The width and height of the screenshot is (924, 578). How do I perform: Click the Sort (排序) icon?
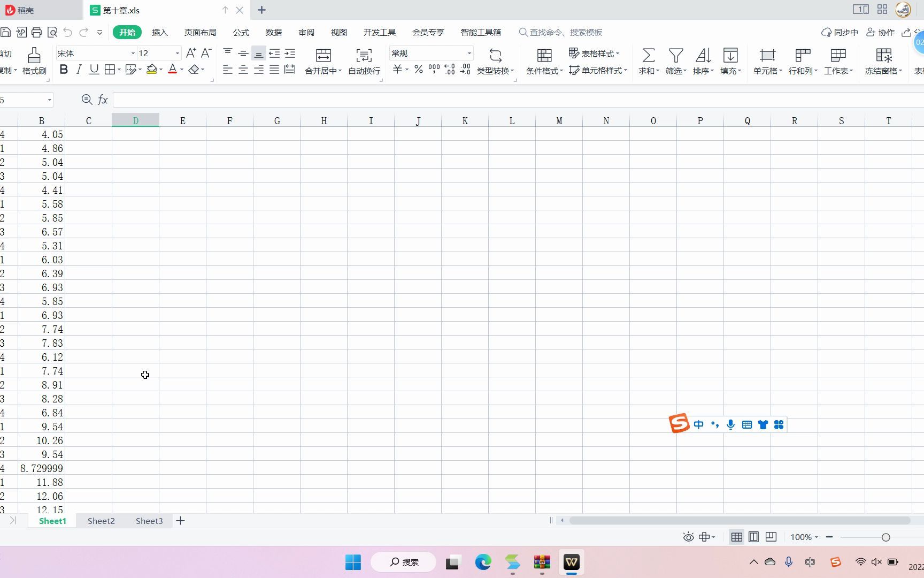pos(703,56)
